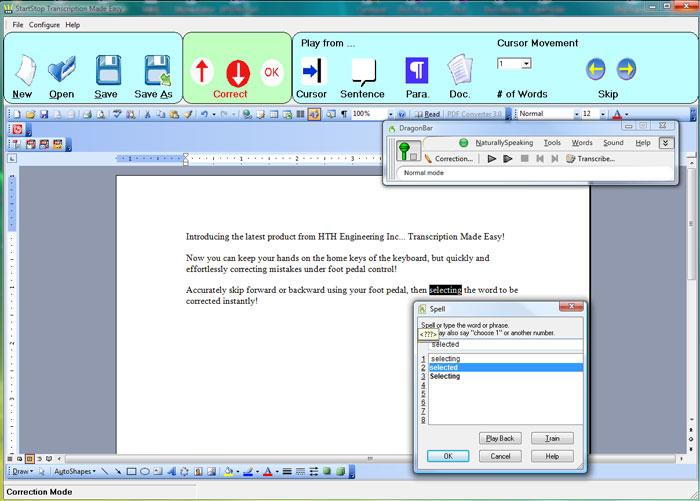Open the File menu in StartStop

18,25
